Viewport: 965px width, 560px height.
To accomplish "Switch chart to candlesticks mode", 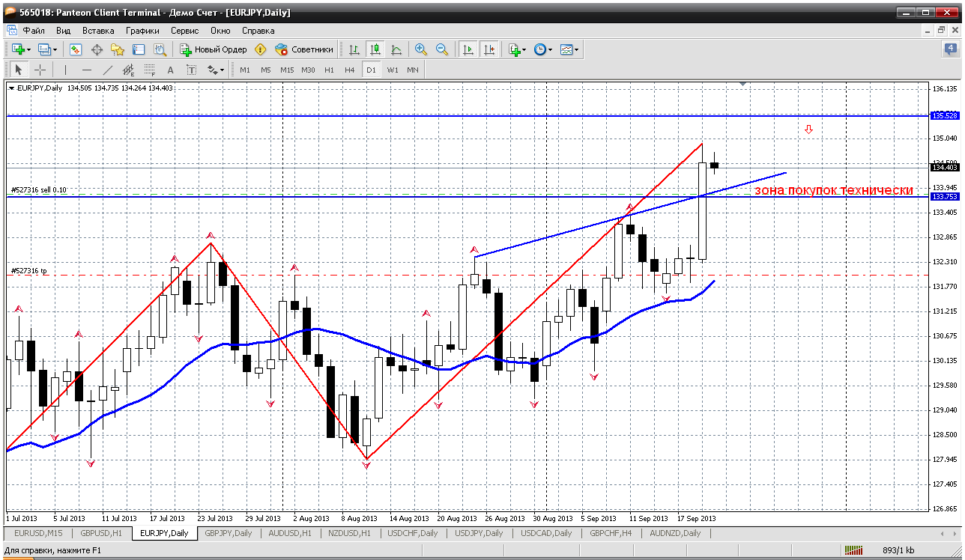I will pyautogui.click(x=375, y=49).
